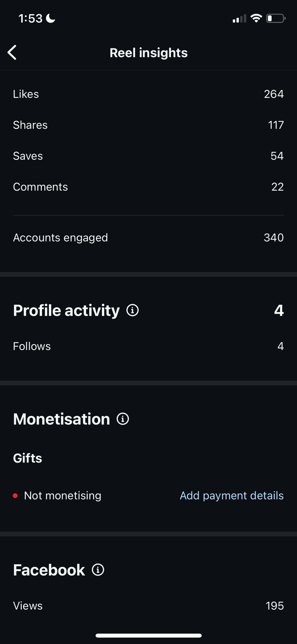The width and height of the screenshot is (297, 644).
Task: Select the Shares row
Action: (148, 125)
